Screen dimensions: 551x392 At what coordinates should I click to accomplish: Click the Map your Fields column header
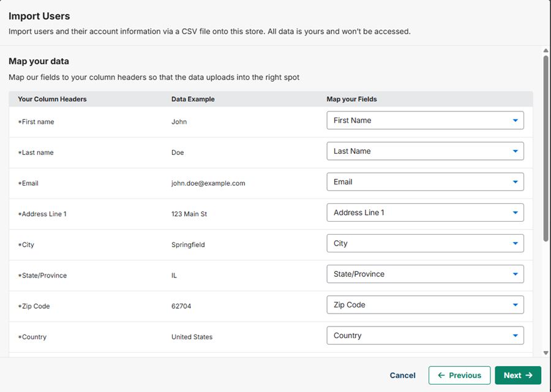tap(351, 99)
